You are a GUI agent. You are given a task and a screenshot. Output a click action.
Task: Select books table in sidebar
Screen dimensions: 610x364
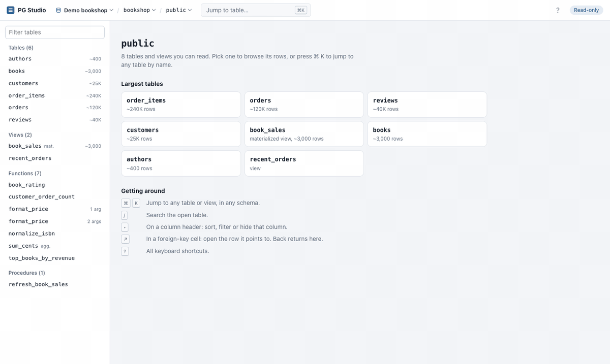[55, 71]
